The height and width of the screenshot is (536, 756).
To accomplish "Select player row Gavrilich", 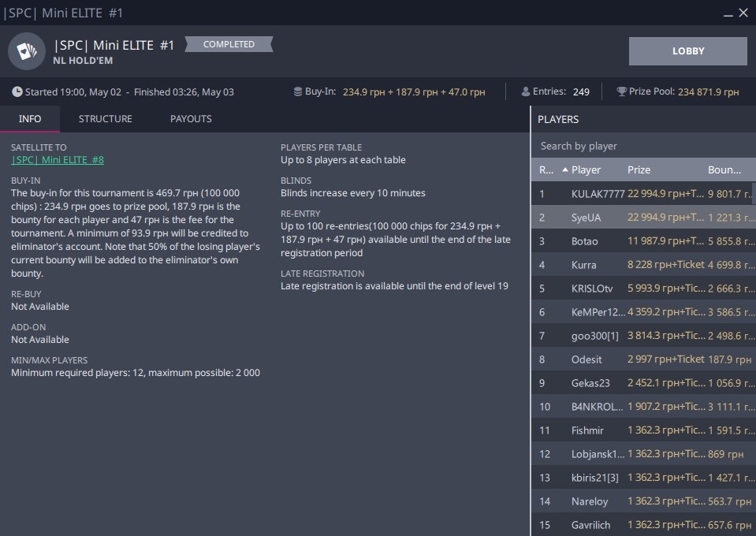I will point(642,524).
